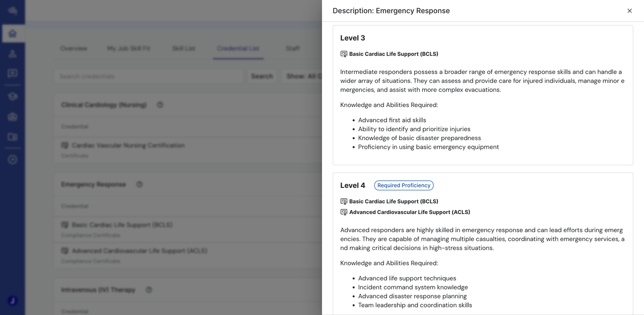Switch to the Skill List tab
The image size is (644, 315).
[184, 48]
